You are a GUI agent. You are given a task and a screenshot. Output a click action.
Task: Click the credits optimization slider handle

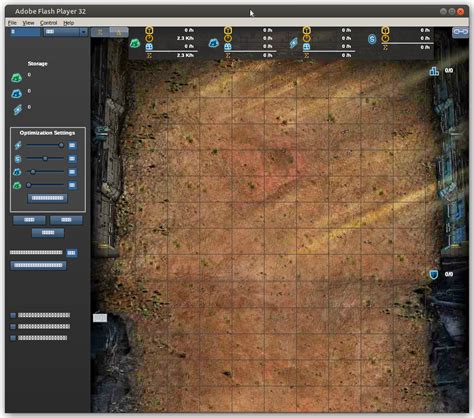click(45, 159)
